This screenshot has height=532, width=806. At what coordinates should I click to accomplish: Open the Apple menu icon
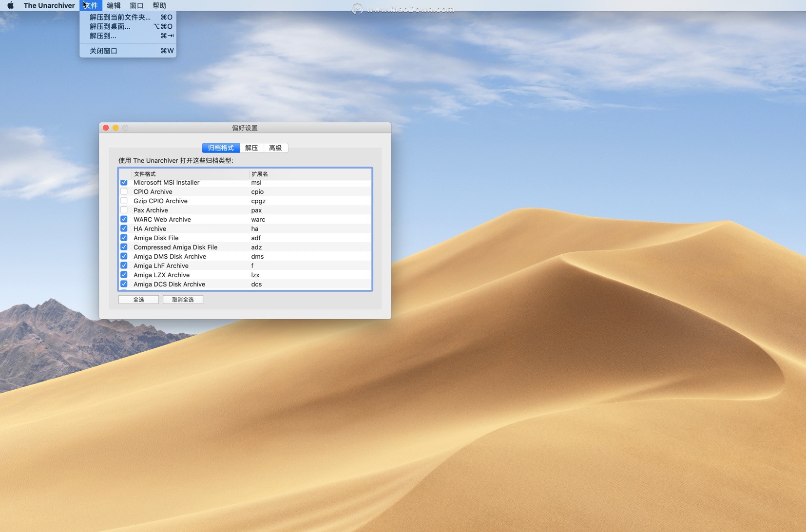tap(10, 5)
